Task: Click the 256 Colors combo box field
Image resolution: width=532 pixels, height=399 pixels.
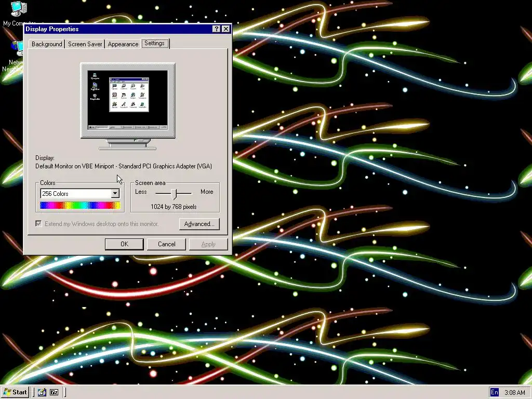Action: 79,193
